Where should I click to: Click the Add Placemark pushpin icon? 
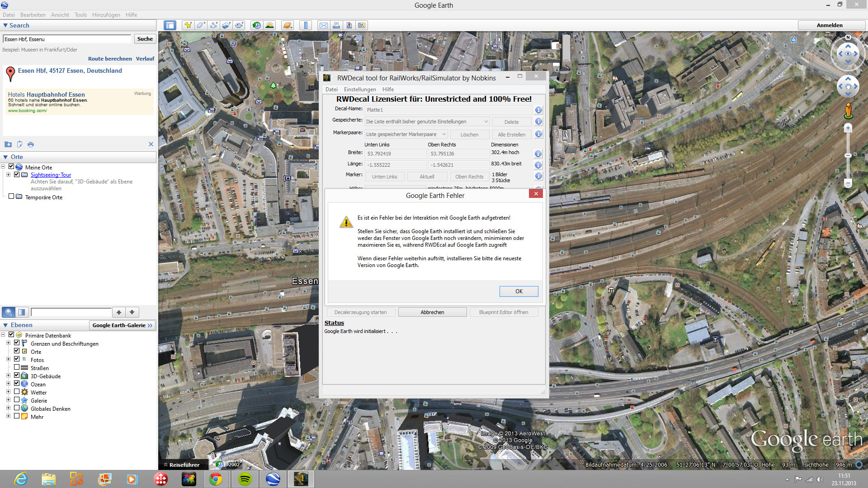pos(188,25)
